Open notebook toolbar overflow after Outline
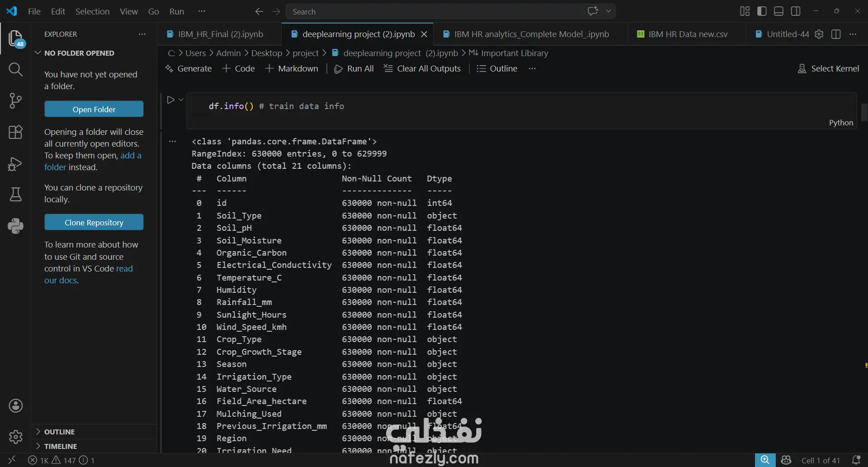 coord(532,68)
